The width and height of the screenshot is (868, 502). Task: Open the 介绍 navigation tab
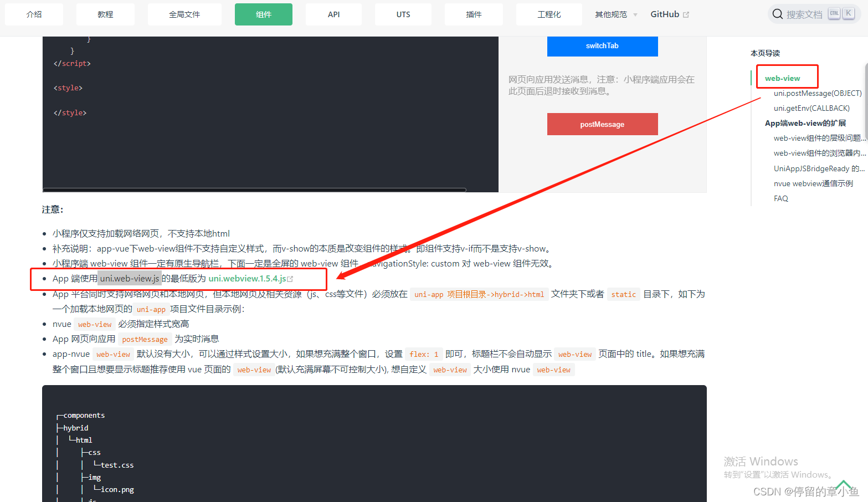pos(34,14)
